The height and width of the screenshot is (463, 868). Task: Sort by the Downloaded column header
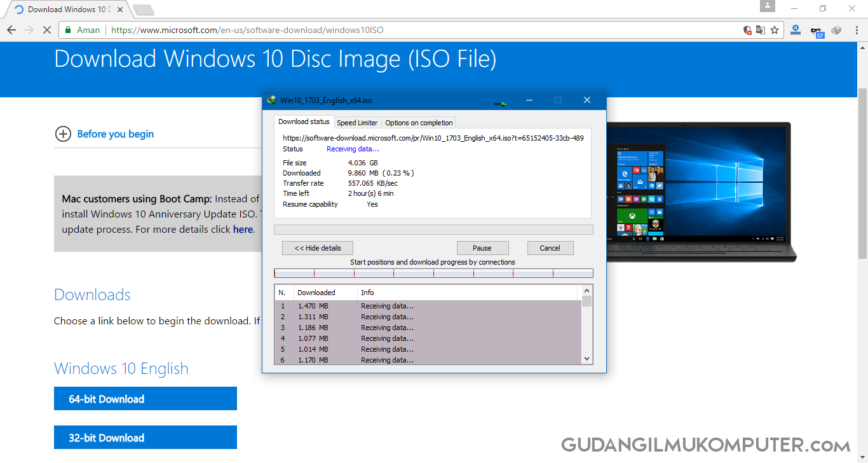click(325, 293)
